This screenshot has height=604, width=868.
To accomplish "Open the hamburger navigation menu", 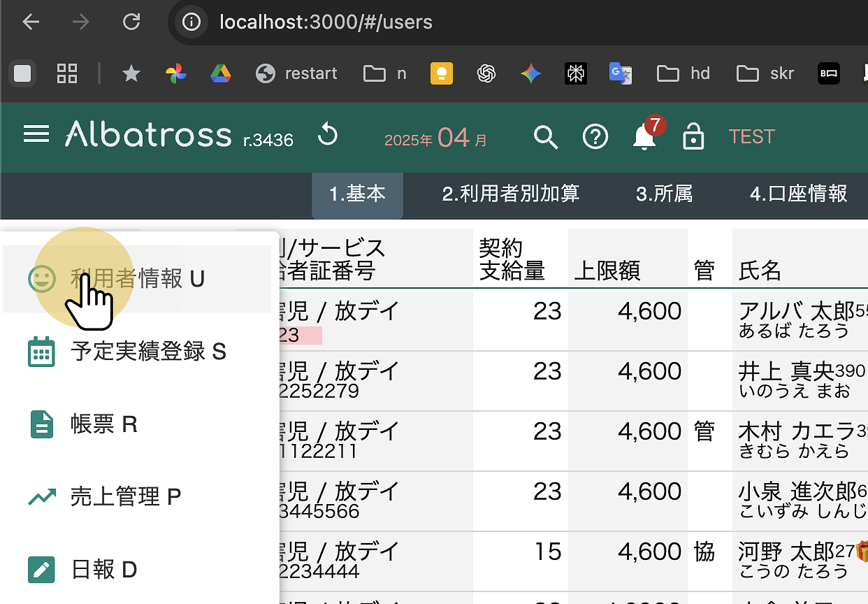I will (36, 135).
